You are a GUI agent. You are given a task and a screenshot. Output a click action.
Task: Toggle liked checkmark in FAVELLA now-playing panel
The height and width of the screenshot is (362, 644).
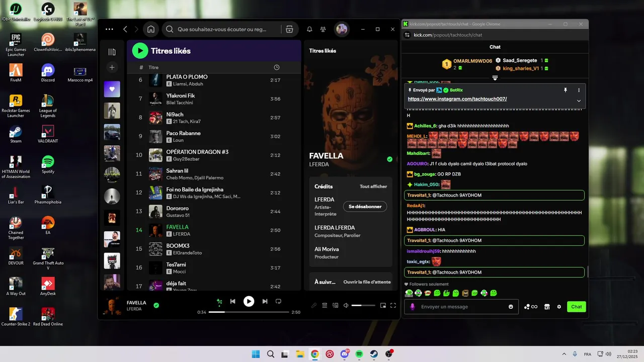pyautogui.click(x=389, y=159)
